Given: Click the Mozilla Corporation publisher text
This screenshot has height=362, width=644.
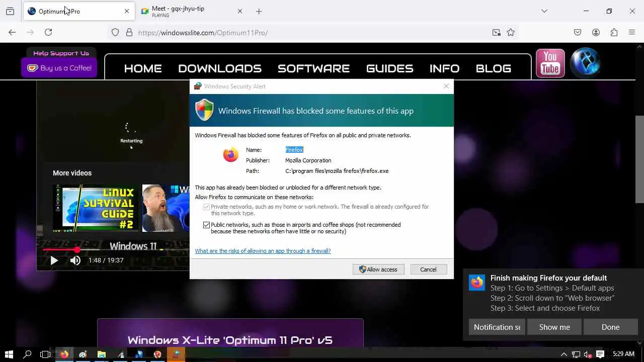Looking at the screenshot, I should pos(308,160).
